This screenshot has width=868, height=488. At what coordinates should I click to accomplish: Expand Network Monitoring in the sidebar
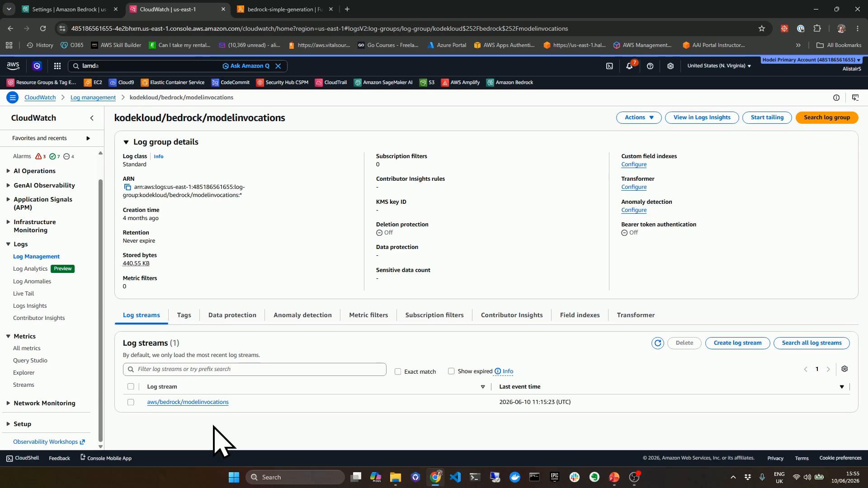click(8, 403)
